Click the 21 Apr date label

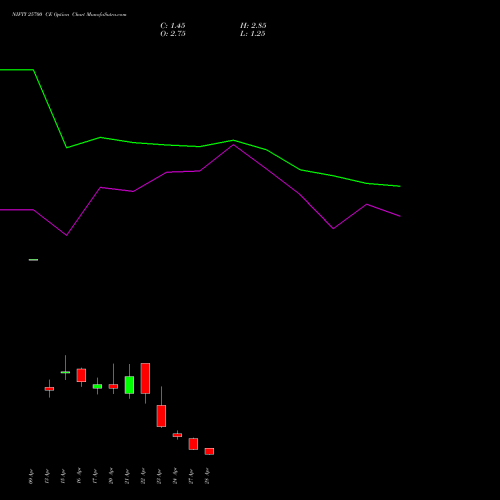click(x=127, y=477)
